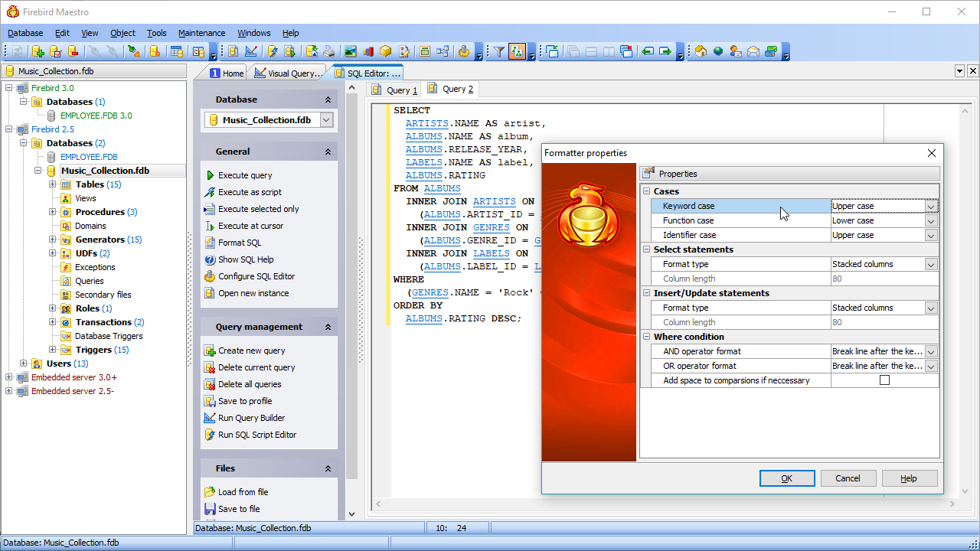Click the Format SQL icon

coord(210,243)
